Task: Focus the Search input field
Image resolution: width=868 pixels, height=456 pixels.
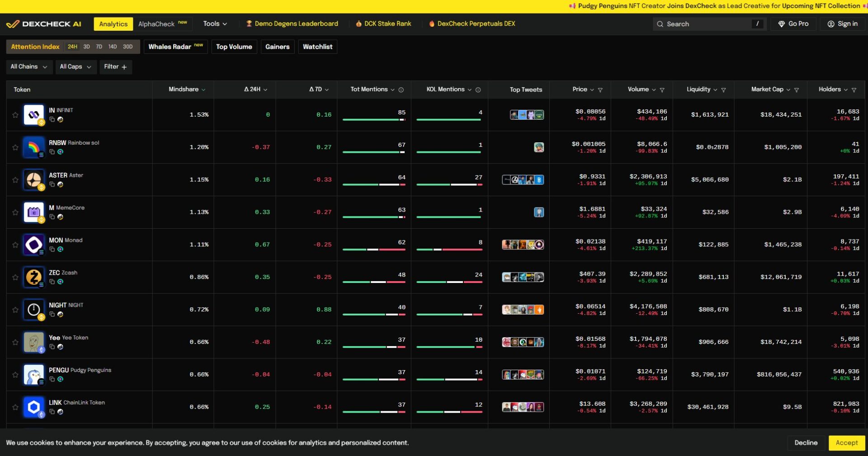Action: coord(705,24)
